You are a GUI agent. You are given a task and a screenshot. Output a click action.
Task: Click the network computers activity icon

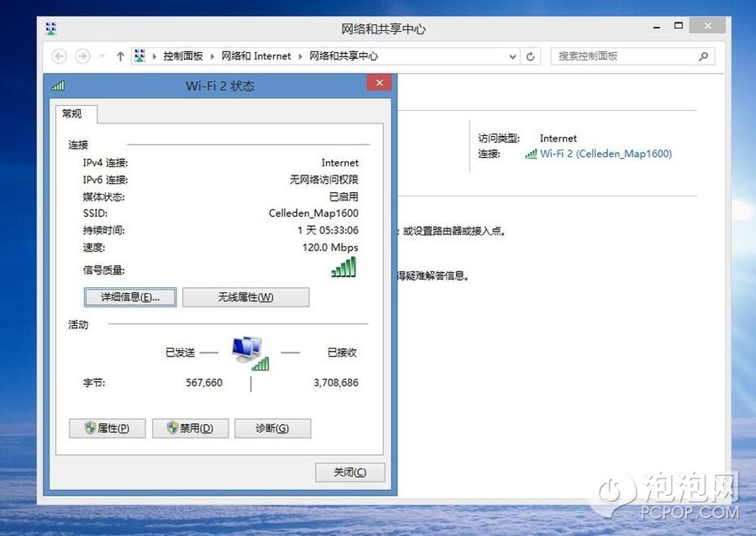pyautogui.click(x=250, y=353)
